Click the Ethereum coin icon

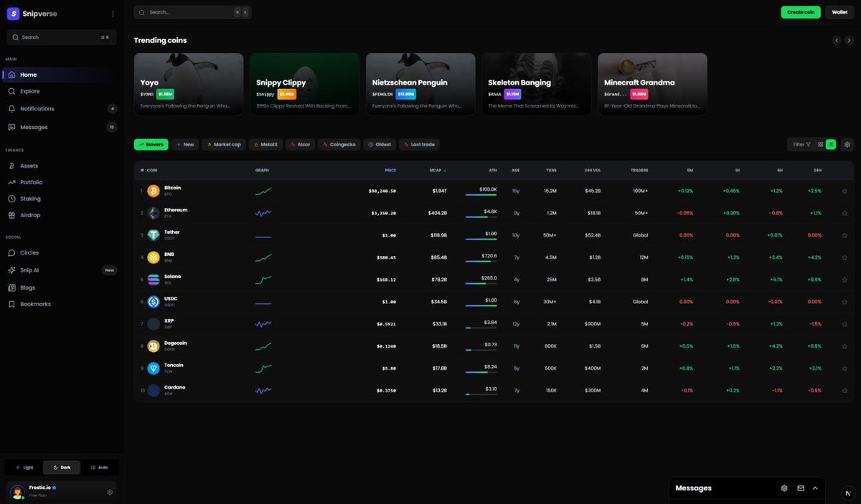pyautogui.click(x=154, y=213)
